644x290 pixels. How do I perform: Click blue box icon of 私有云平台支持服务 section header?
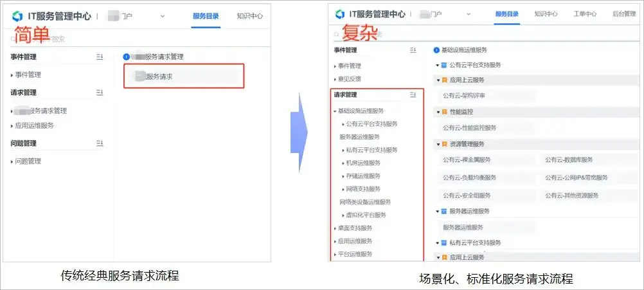click(444, 243)
